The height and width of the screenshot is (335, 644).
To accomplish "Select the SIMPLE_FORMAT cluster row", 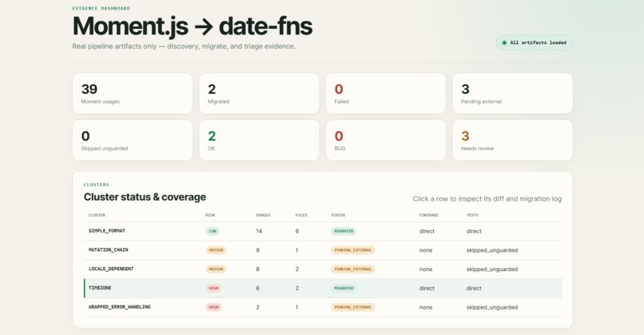I will (x=323, y=231).
